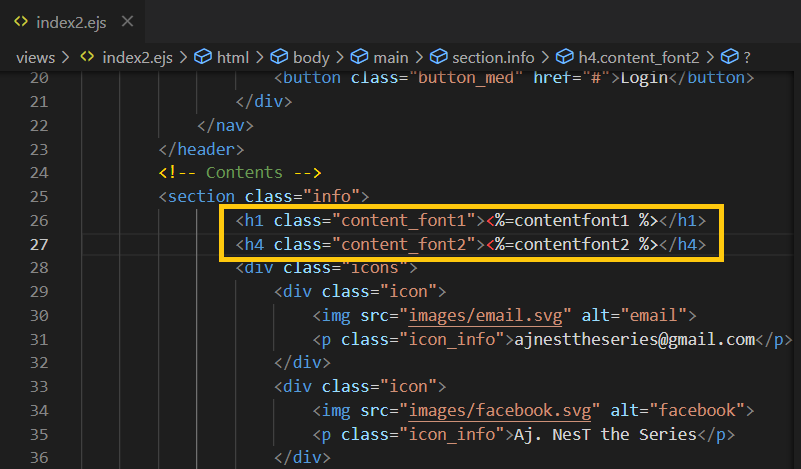Open the index2.ejs breadcrumb item
This screenshot has height=469, width=801.
point(137,57)
